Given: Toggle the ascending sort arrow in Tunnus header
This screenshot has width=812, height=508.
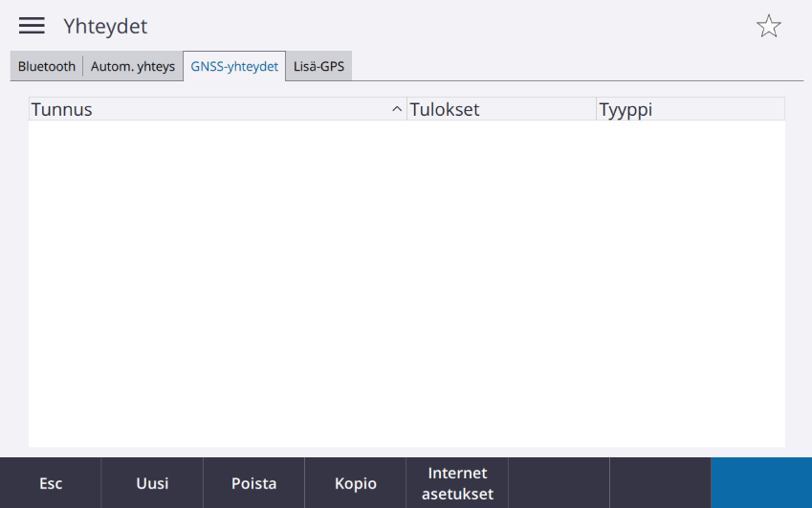Looking at the screenshot, I should pos(397,109).
